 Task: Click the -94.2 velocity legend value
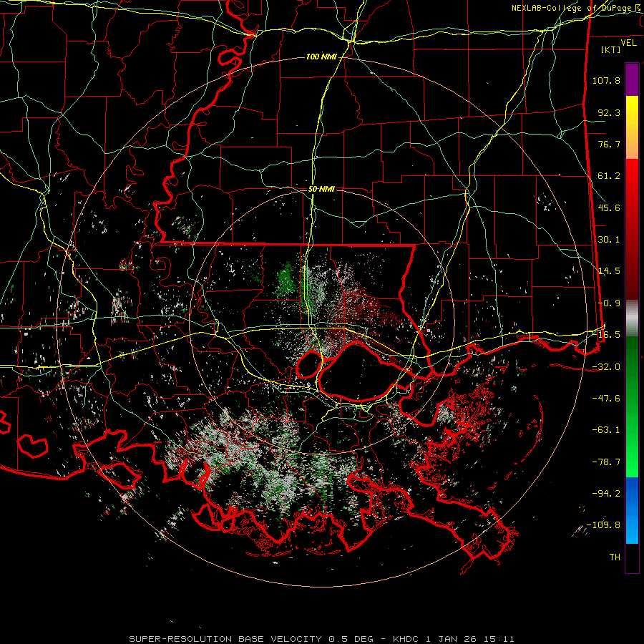[606, 493]
